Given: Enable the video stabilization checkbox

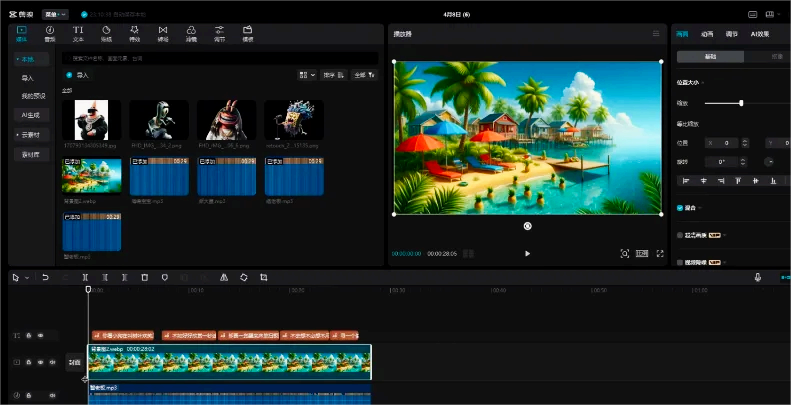Looking at the screenshot, I should pos(681,262).
